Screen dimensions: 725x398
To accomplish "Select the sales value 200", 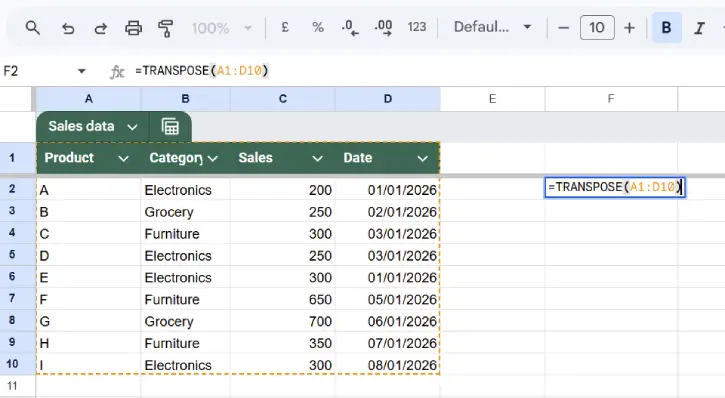I will 283,190.
